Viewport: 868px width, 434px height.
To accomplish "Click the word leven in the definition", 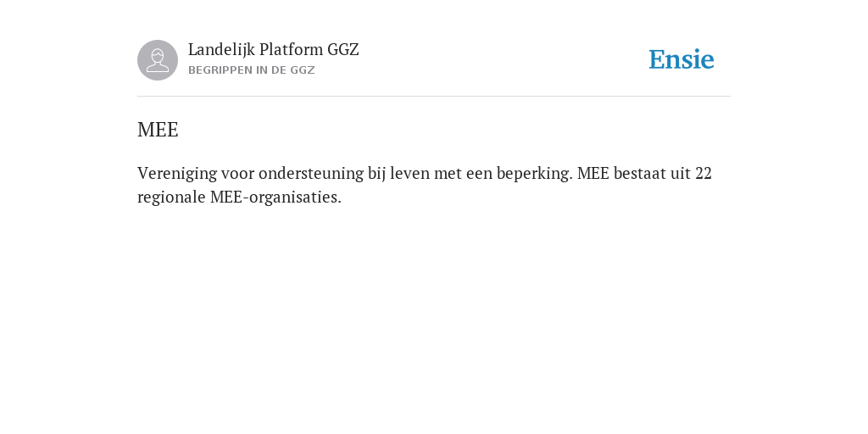I will click(x=409, y=173).
